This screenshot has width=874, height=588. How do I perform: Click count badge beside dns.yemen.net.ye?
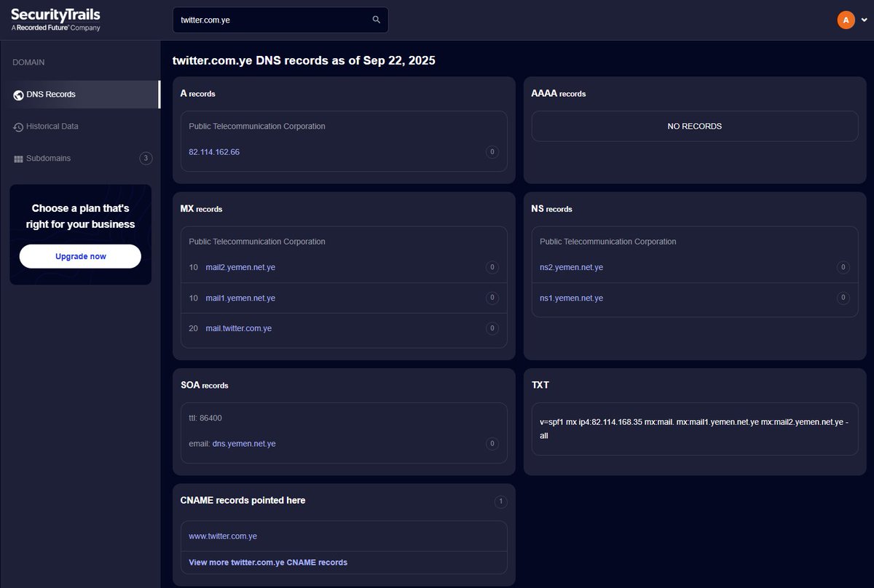pyautogui.click(x=492, y=443)
